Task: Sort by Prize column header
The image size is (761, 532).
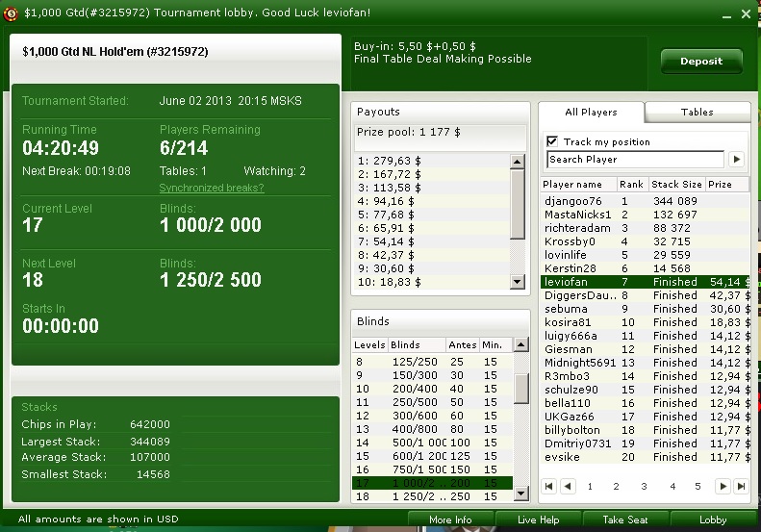Action: pyautogui.click(x=726, y=184)
